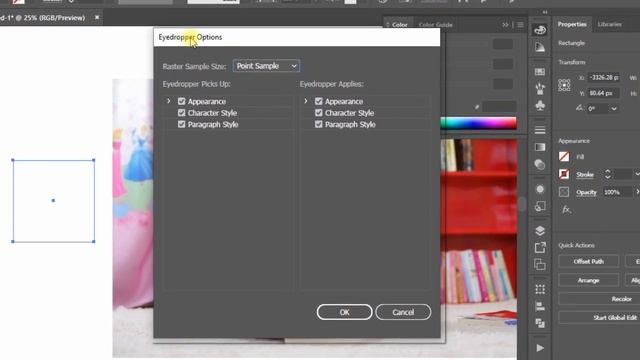Click the fx effects icon in Properties
This screenshot has width=640, height=360.
(x=566, y=210)
